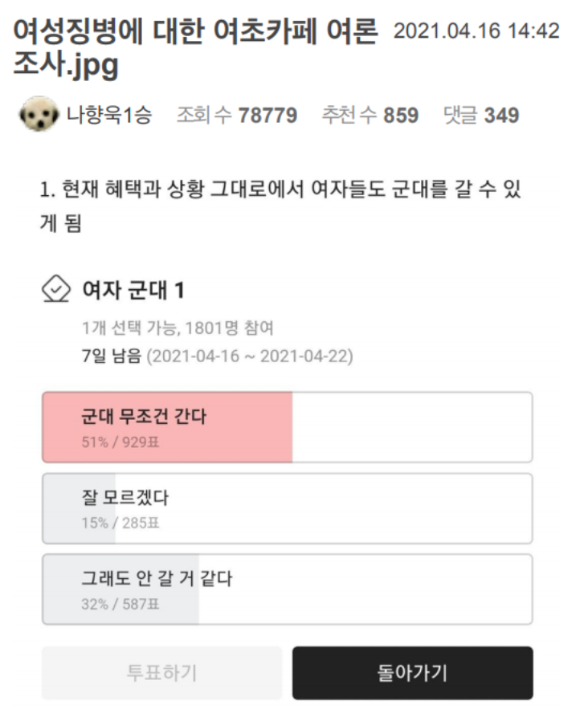Select the '잘 모르겠다' poll option
The image size is (588, 713).
pos(287,508)
